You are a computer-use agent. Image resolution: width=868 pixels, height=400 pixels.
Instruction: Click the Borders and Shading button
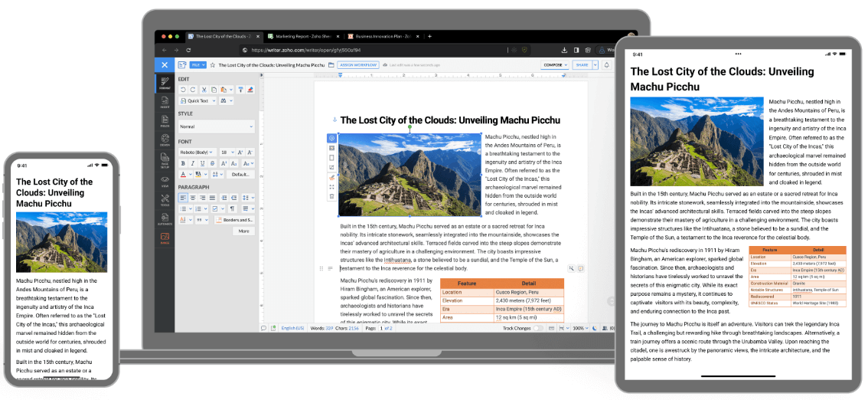234,220
